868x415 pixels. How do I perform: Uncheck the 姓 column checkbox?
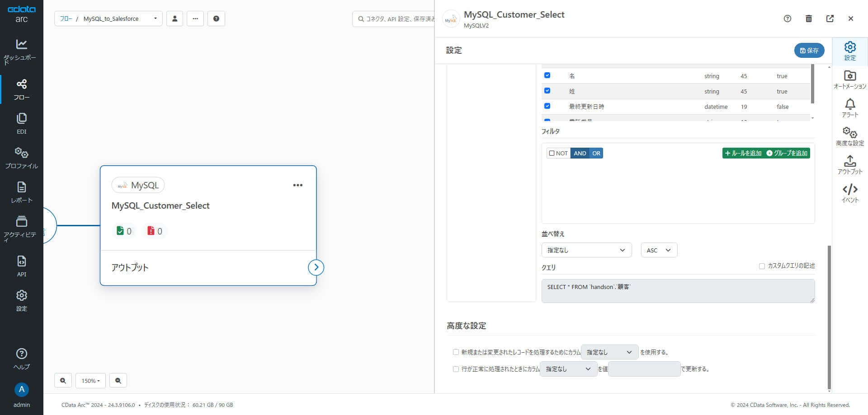point(547,91)
